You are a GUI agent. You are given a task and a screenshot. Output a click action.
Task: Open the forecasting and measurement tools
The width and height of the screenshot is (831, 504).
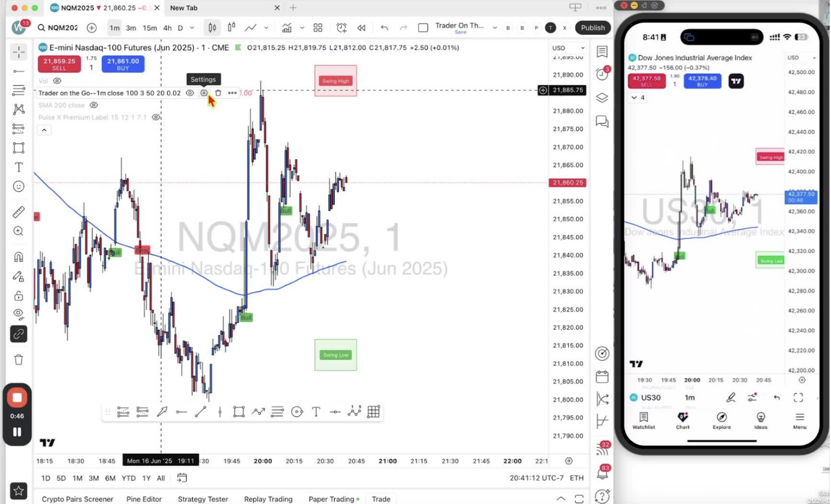[19, 129]
